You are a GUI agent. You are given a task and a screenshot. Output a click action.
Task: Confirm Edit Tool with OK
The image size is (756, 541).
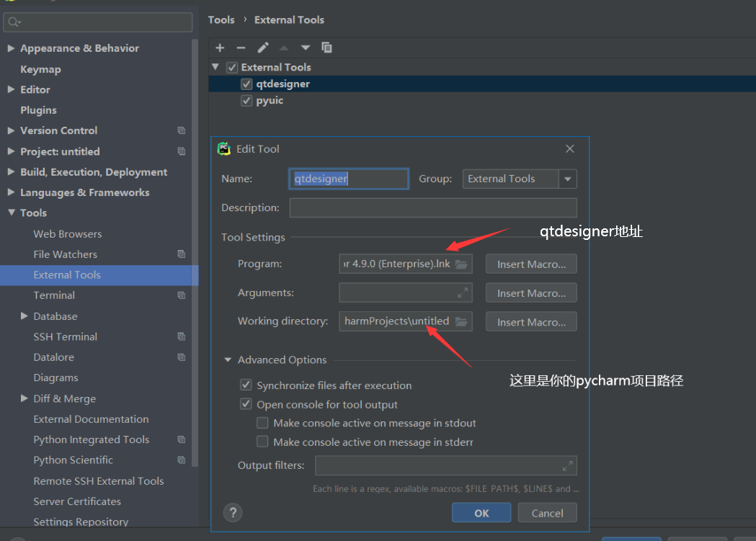tap(481, 513)
